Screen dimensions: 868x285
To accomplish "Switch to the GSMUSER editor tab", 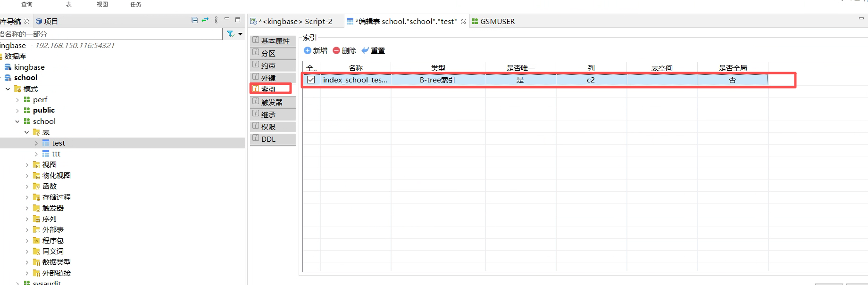I will pyautogui.click(x=493, y=21).
